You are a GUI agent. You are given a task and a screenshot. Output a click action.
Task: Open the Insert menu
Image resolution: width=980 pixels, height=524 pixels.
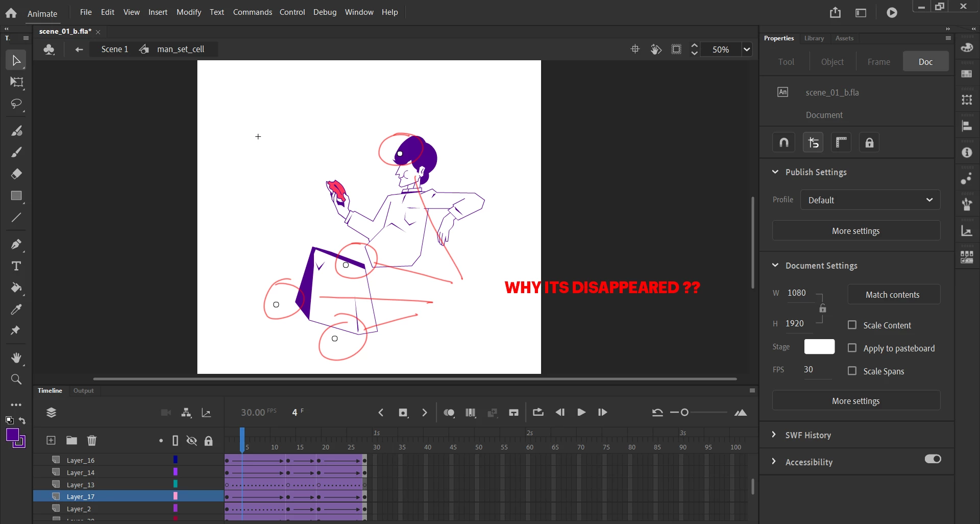[x=158, y=12]
